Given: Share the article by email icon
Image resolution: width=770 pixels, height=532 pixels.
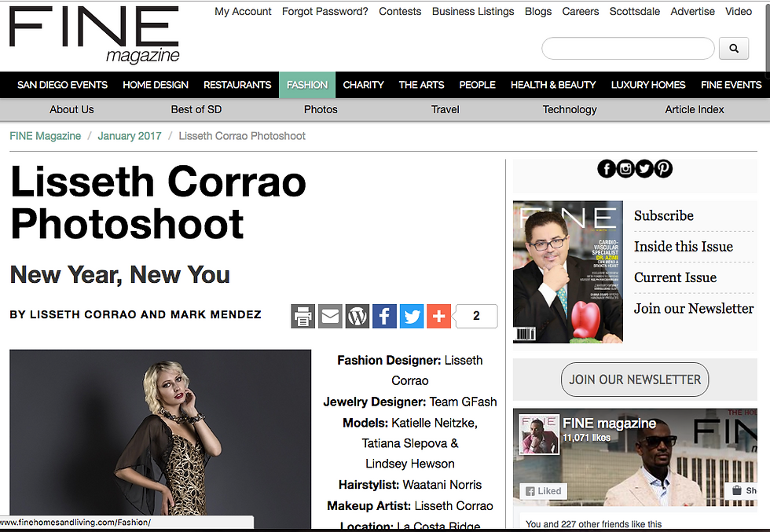Looking at the screenshot, I should point(330,316).
